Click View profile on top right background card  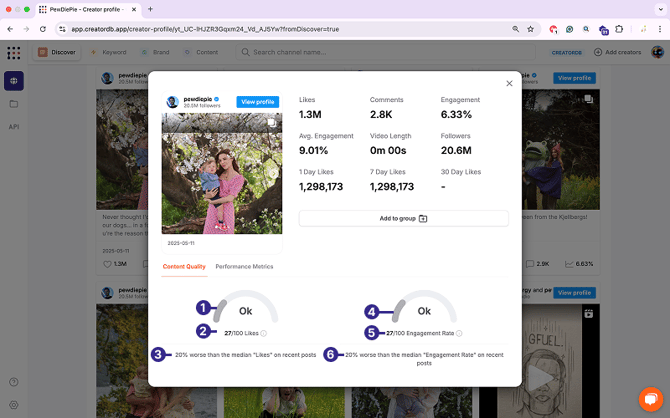coord(574,78)
